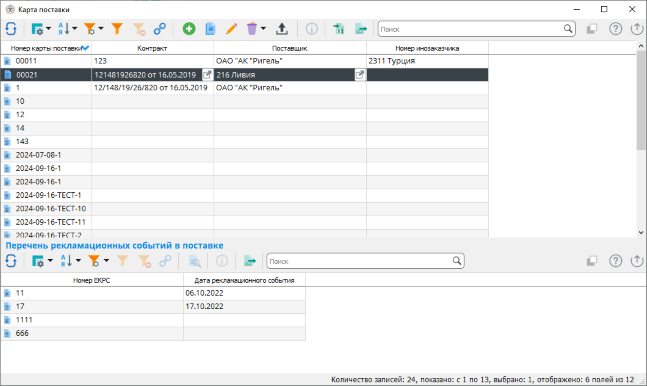Apply the orange filter in Карта поставки toolbar
Image resolution: width=647 pixels, height=386 pixels.
(x=117, y=29)
